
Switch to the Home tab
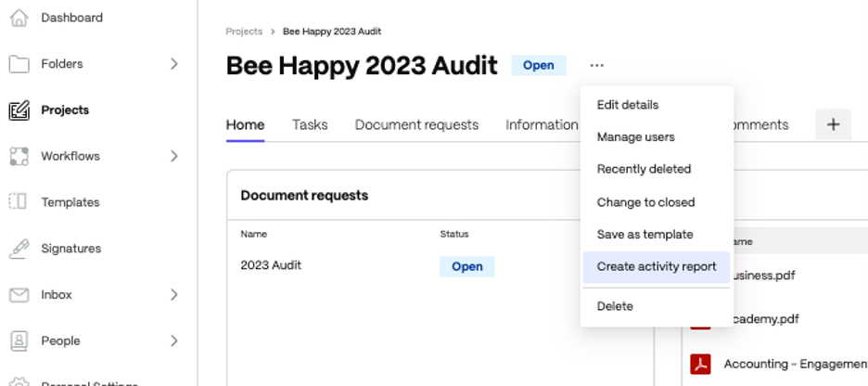[x=245, y=125]
